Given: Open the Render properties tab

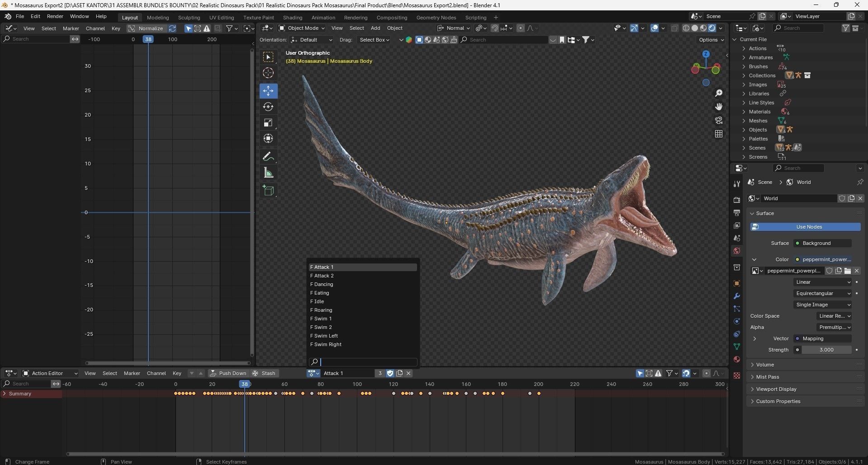Looking at the screenshot, I should 737,200.
